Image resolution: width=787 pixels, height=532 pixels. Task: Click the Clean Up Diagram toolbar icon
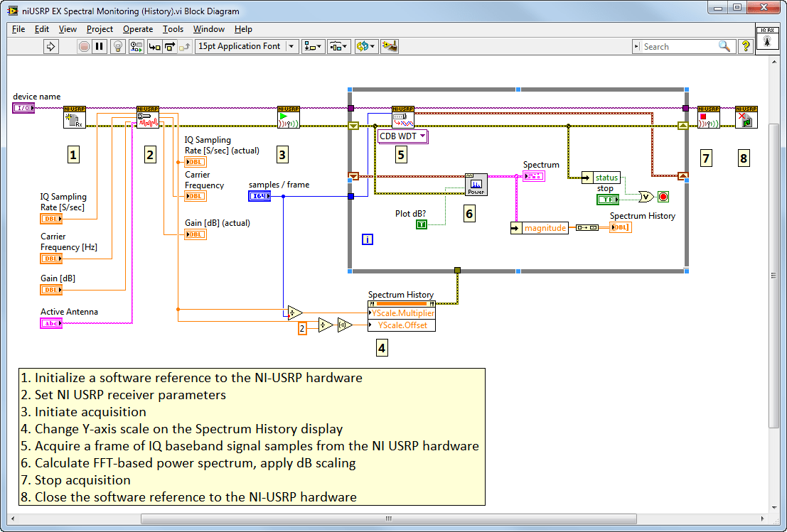click(x=390, y=46)
